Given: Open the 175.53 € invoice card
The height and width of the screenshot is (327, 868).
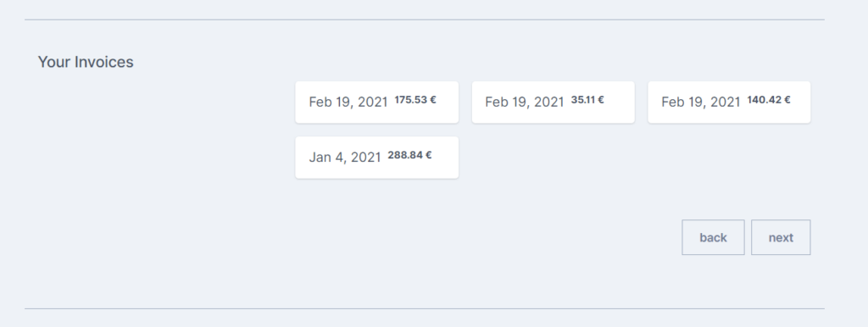Looking at the screenshot, I should coord(376,103).
